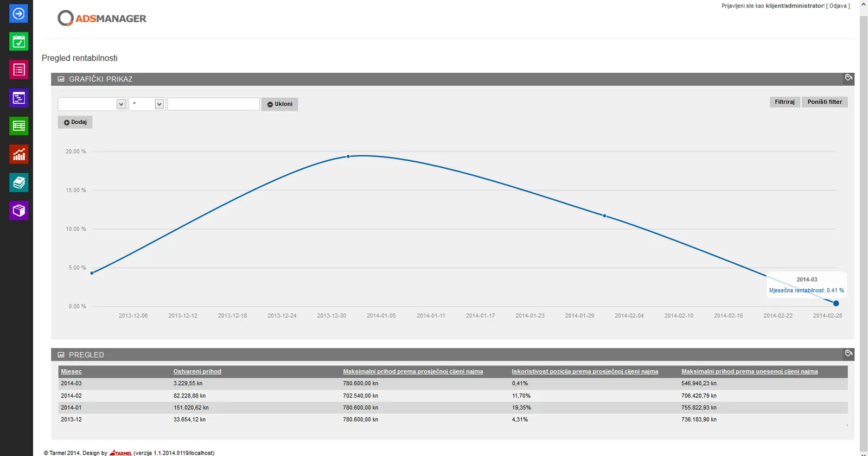Open the green calendar sidebar icon
The width and height of the screenshot is (868, 456).
pos(18,42)
